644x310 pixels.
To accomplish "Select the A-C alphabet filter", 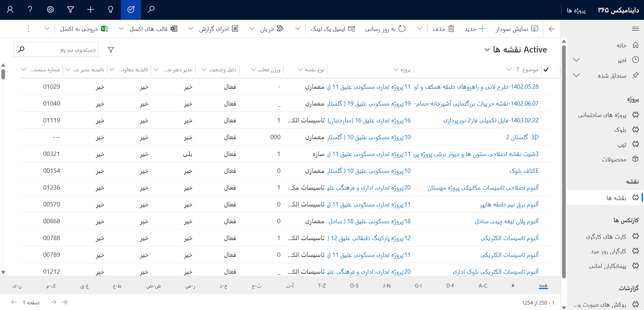I will (483, 285).
